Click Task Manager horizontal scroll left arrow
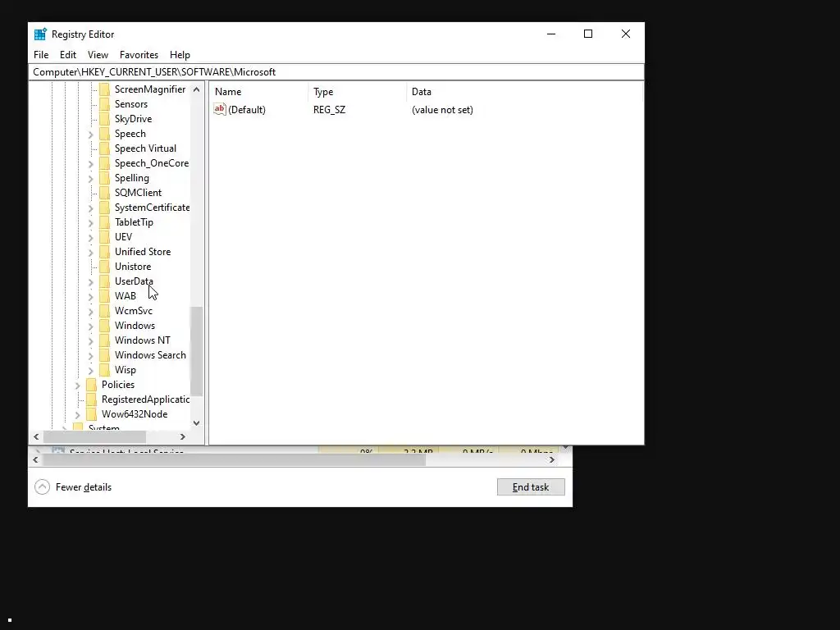Viewport: 840px width, 630px height. coord(36,459)
